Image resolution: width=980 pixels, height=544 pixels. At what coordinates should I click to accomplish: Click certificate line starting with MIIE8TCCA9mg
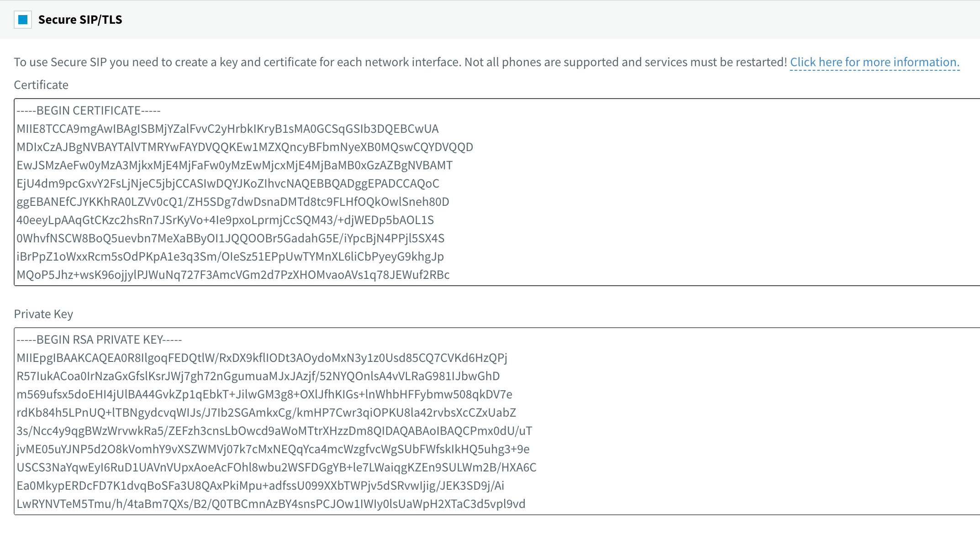coord(227,129)
